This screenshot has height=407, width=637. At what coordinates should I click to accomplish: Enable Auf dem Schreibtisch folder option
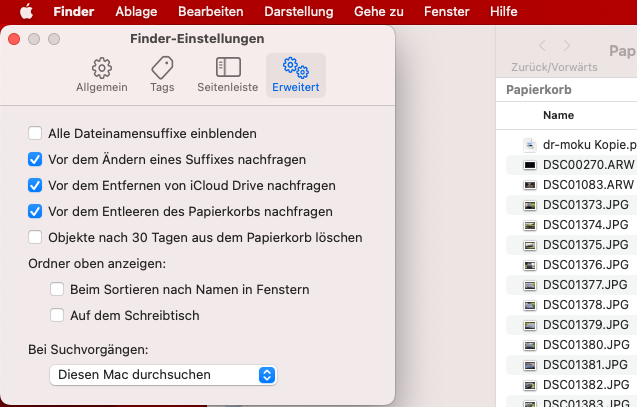(x=57, y=315)
